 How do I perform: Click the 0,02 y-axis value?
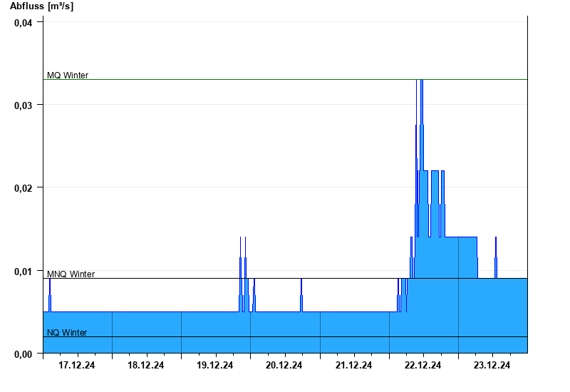(24, 188)
